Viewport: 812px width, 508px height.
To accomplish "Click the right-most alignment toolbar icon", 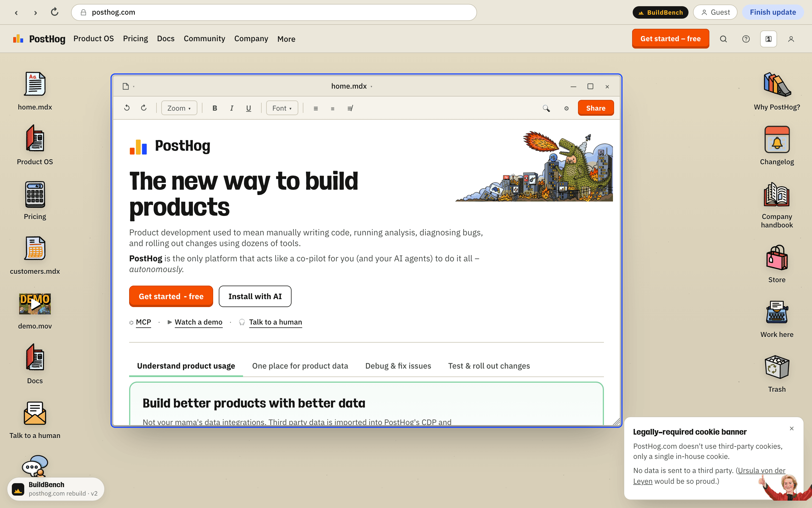I will pos(350,108).
